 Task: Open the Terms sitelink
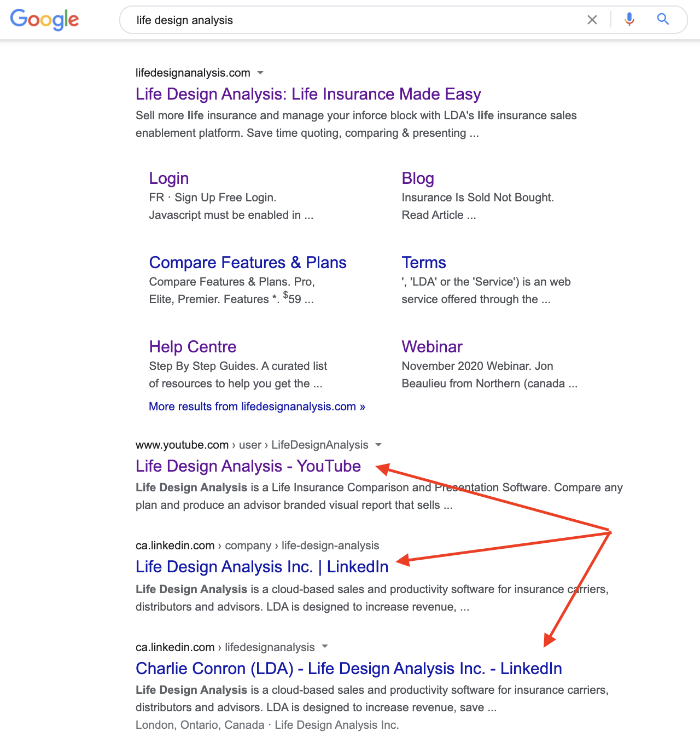coord(424,263)
